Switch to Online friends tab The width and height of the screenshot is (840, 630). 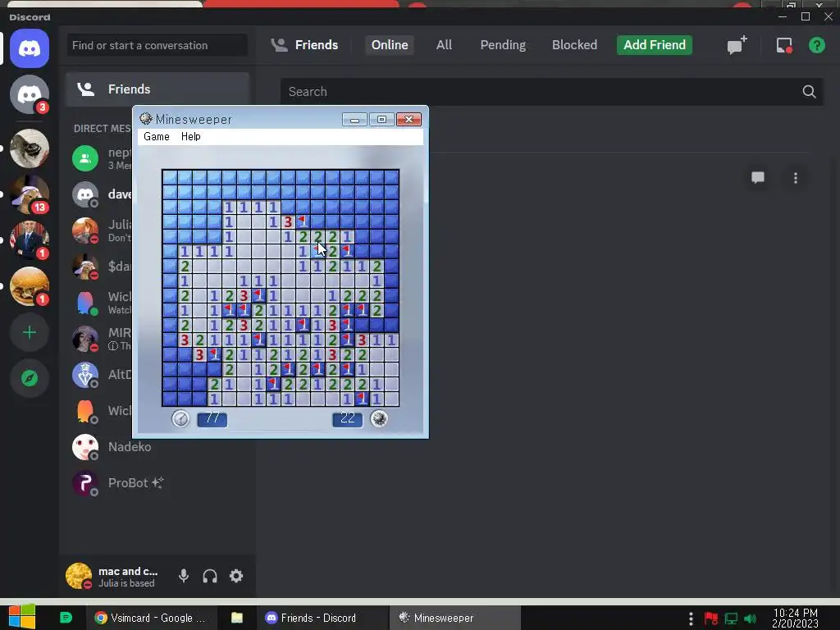click(390, 45)
